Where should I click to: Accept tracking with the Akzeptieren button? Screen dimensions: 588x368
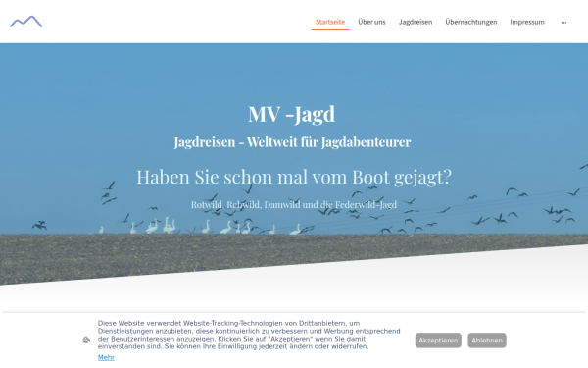pos(438,341)
